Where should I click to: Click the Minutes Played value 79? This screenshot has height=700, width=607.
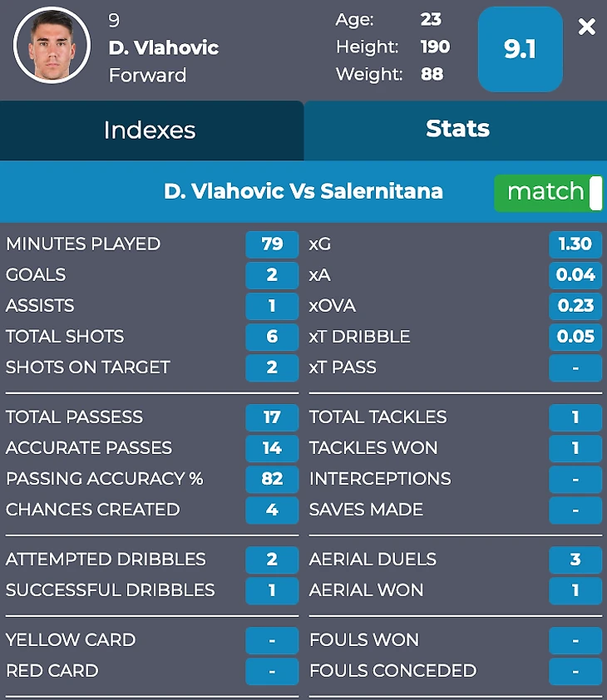(272, 244)
